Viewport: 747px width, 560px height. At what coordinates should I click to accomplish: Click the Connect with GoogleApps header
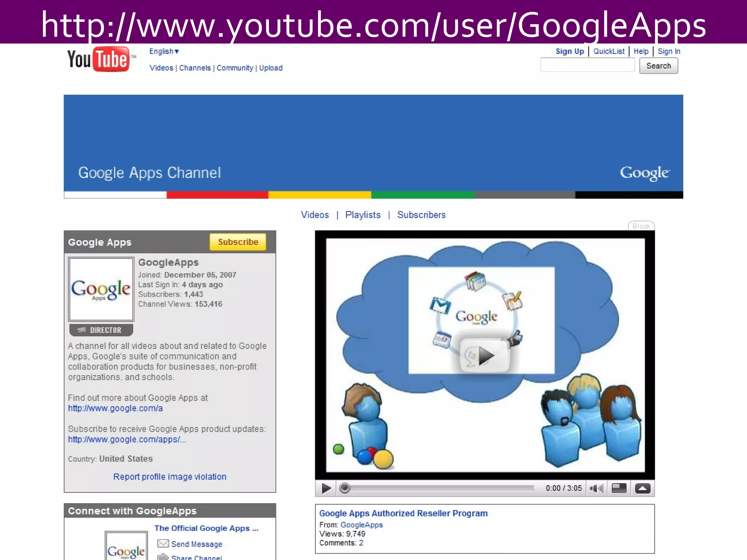click(170, 511)
